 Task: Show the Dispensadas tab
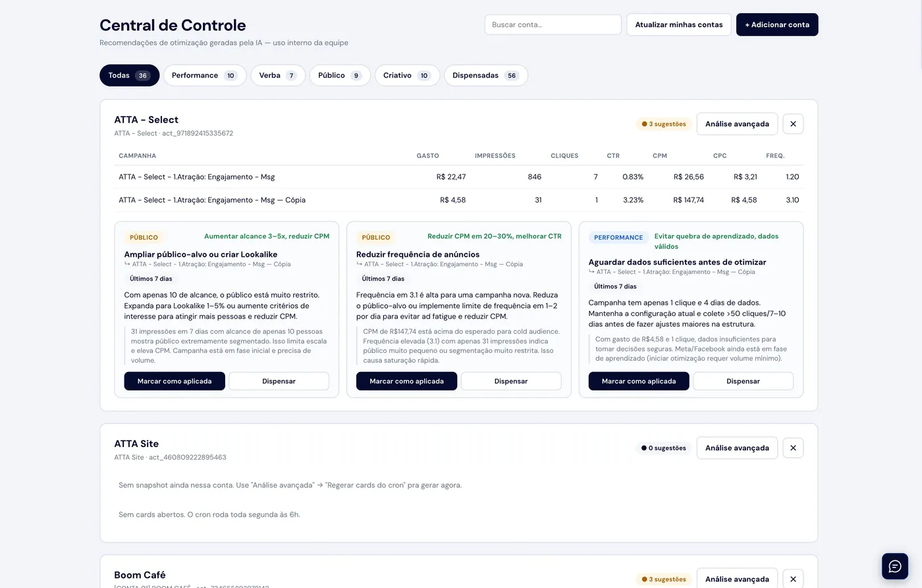(486, 75)
